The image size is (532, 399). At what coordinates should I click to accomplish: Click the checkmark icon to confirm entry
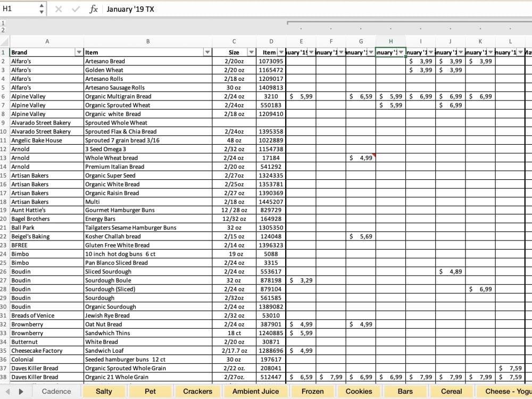[77, 9]
